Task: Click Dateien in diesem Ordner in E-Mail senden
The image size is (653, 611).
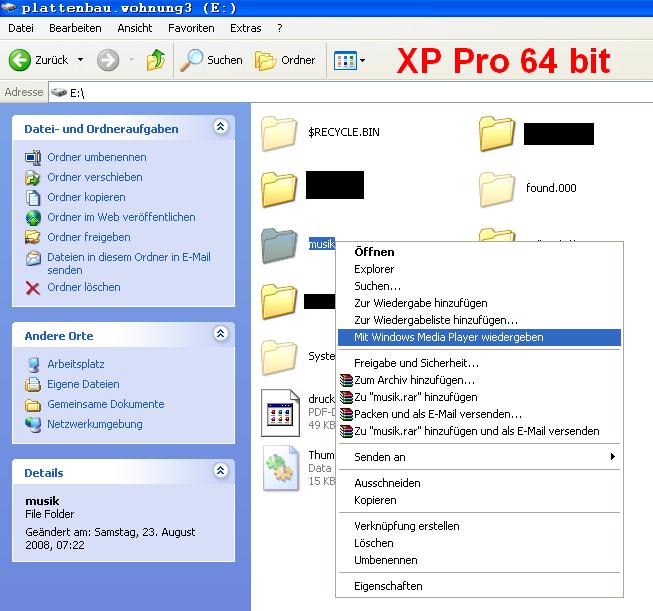Action: tap(129, 263)
